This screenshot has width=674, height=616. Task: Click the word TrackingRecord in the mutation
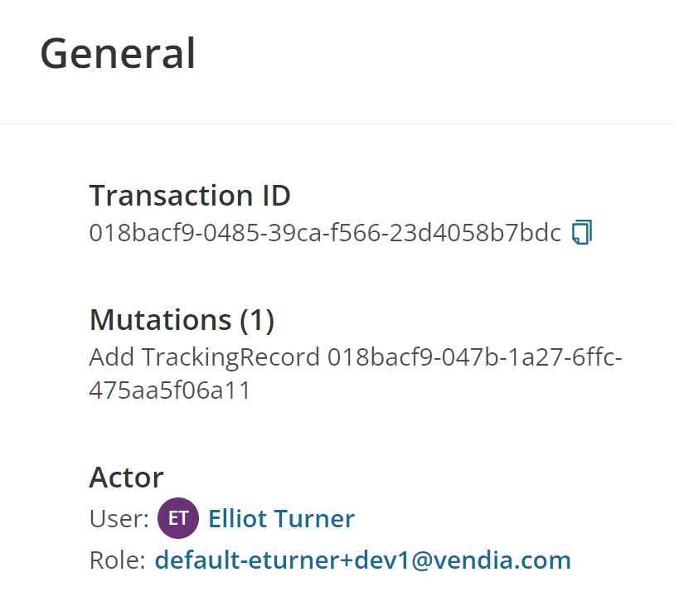[230, 357]
